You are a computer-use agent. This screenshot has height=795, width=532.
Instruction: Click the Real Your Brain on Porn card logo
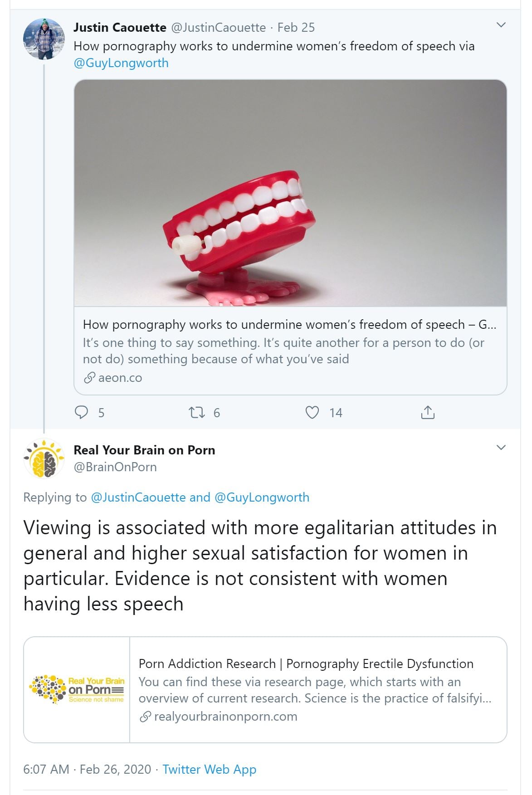77,690
